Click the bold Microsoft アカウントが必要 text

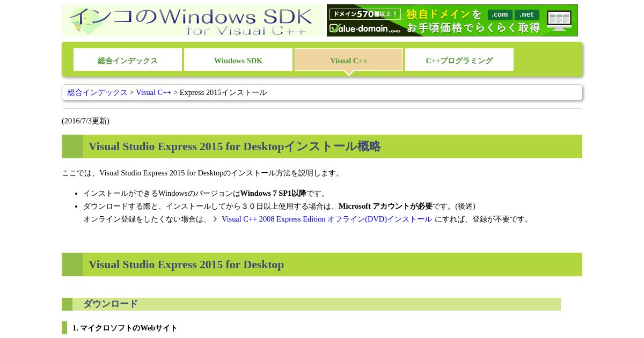click(x=385, y=206)
